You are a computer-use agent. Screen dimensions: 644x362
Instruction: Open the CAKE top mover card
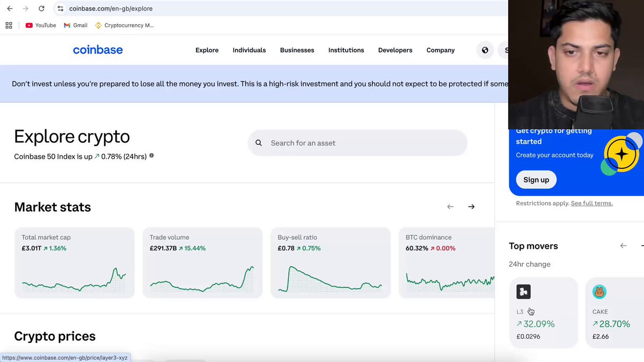click(x=614, y=313)
